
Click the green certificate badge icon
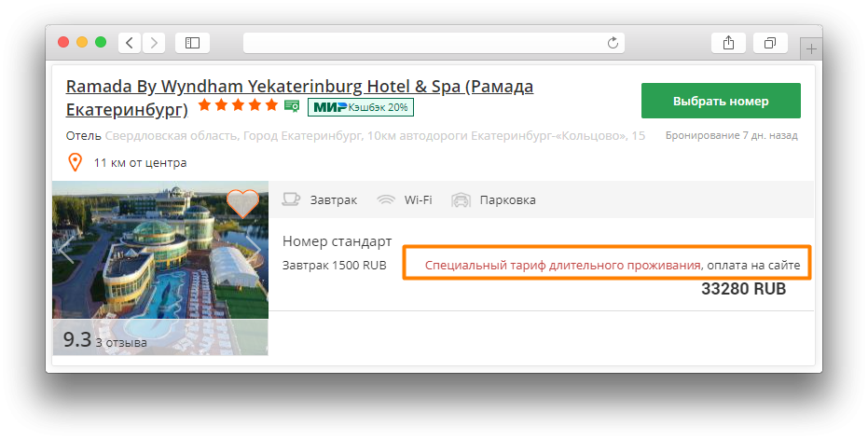pyautogui.click(x=292, y=106)
